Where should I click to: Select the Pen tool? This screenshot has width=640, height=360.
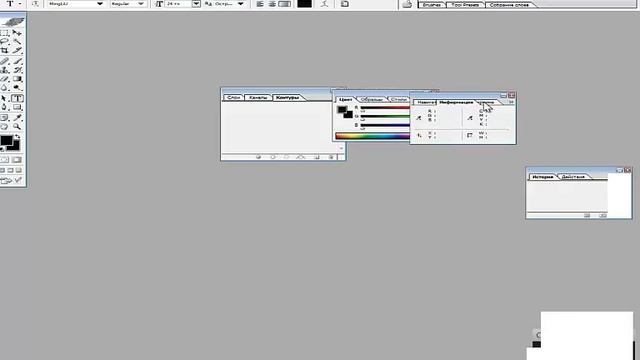(4, 107)
